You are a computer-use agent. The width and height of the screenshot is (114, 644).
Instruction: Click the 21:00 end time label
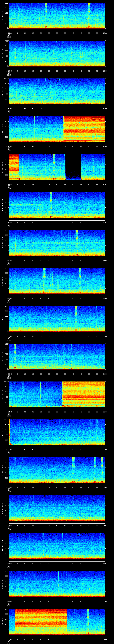coord(105,260)
